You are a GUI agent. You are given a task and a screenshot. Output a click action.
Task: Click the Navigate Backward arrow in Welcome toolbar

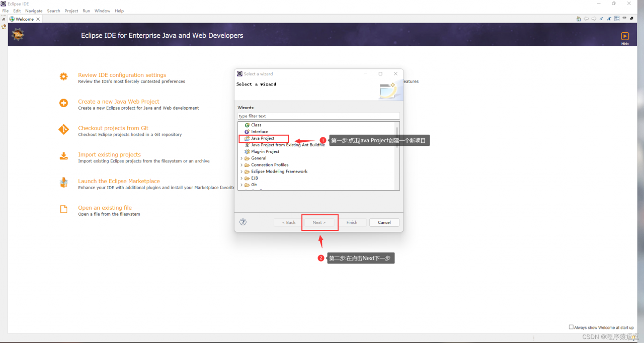tap(586, 19)
